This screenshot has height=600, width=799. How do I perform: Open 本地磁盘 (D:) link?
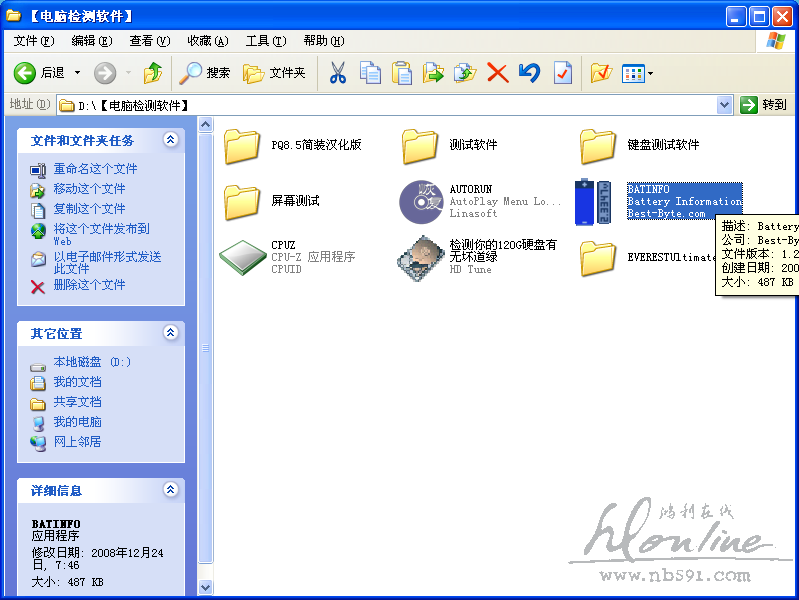click(92, 362)
